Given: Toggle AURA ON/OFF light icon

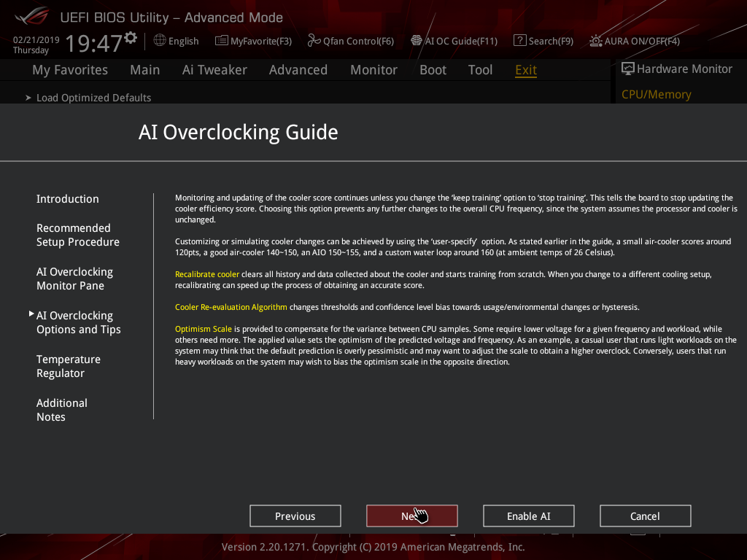Looking at the screenshot, I should coord(595,41).
